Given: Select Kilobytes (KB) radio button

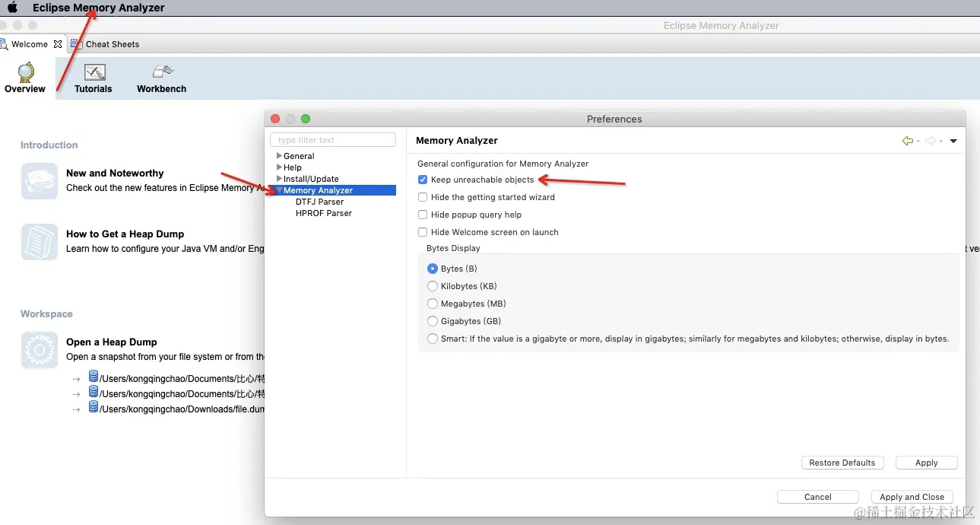Looking at the screenshot, I should click(433, 286).
